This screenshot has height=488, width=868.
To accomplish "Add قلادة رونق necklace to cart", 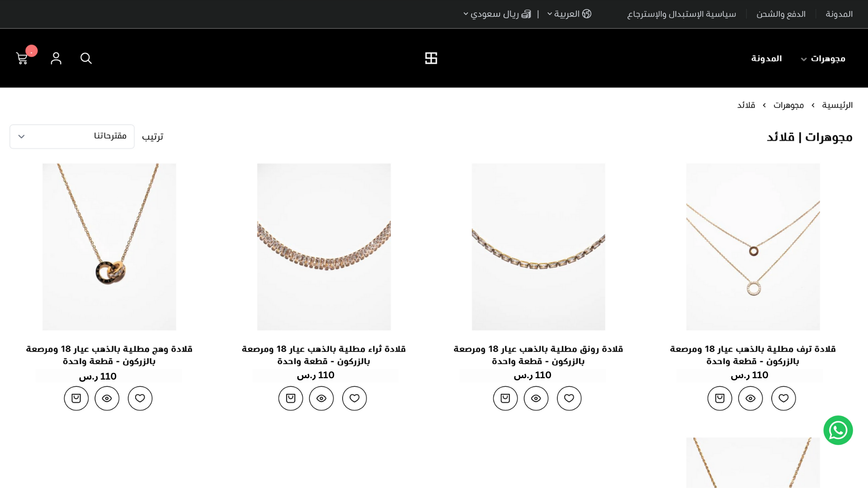I will (505, 398).
